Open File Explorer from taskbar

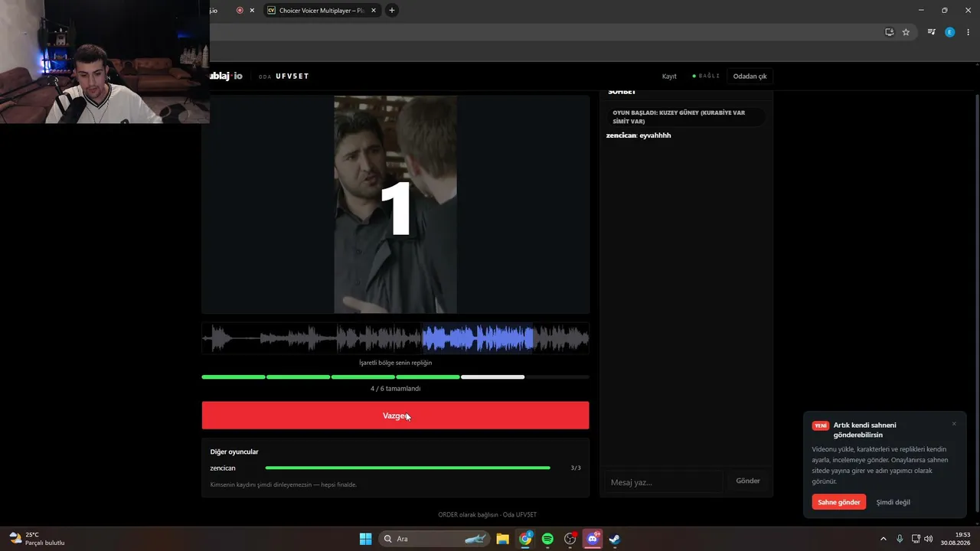point(503,539)
